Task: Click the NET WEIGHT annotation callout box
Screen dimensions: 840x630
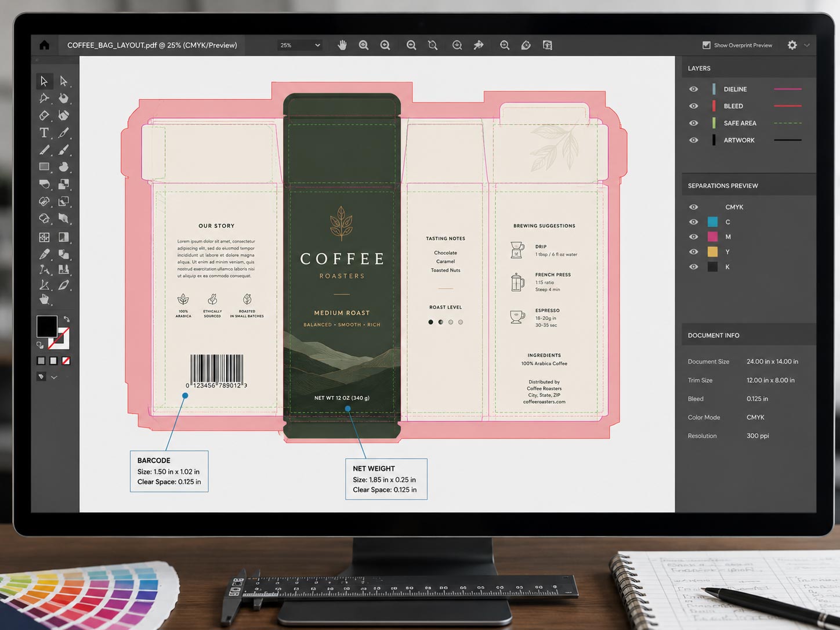Action: [x=386, y=479]
